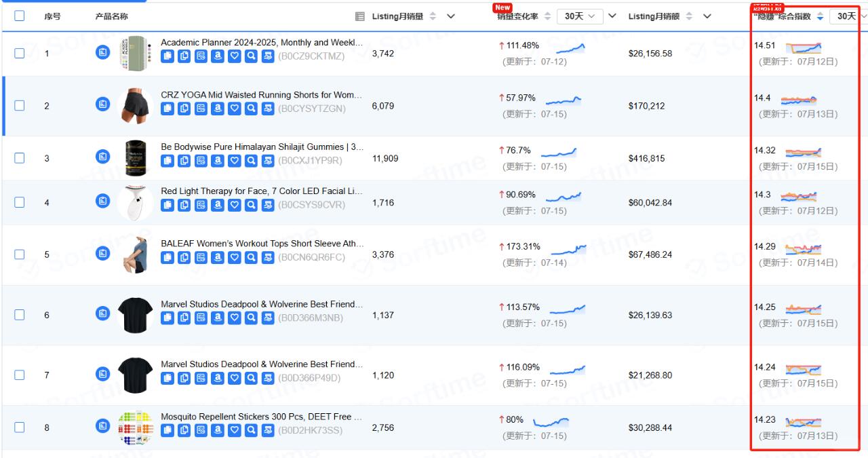Open 30天 dropdown beside 综合指数 header
This screenshot has height=458, width=868.
[x=848, y=16]
